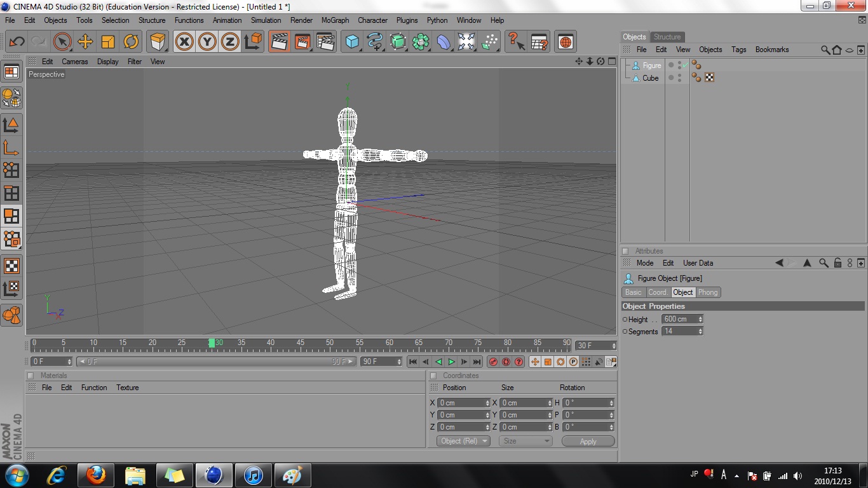Render the active view clapperboard icon
This screenshot has height=488, width=868.
click(x=280, y=42)
